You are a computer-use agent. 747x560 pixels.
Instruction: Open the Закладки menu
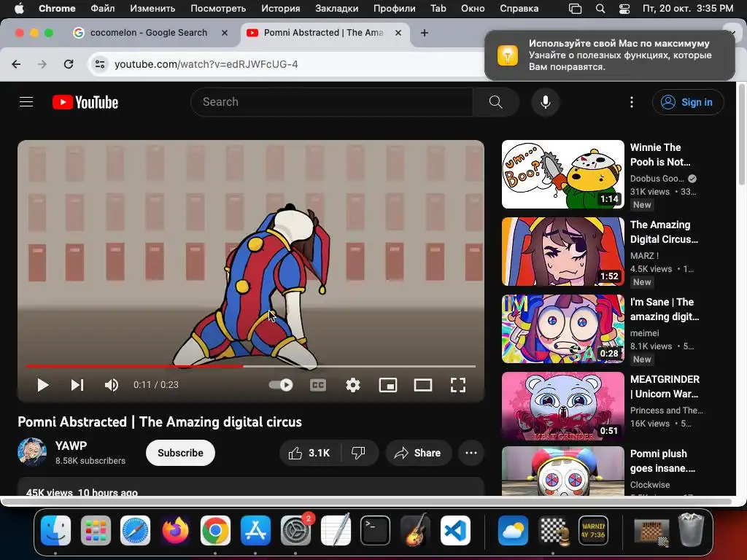336,8
